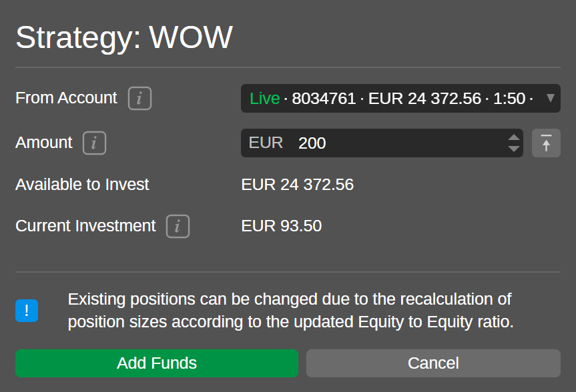Click the max amount arrow button
Image resolution: width=576 pixels, height=392 pixels.
pyautogui.click(x=546, y=143)
